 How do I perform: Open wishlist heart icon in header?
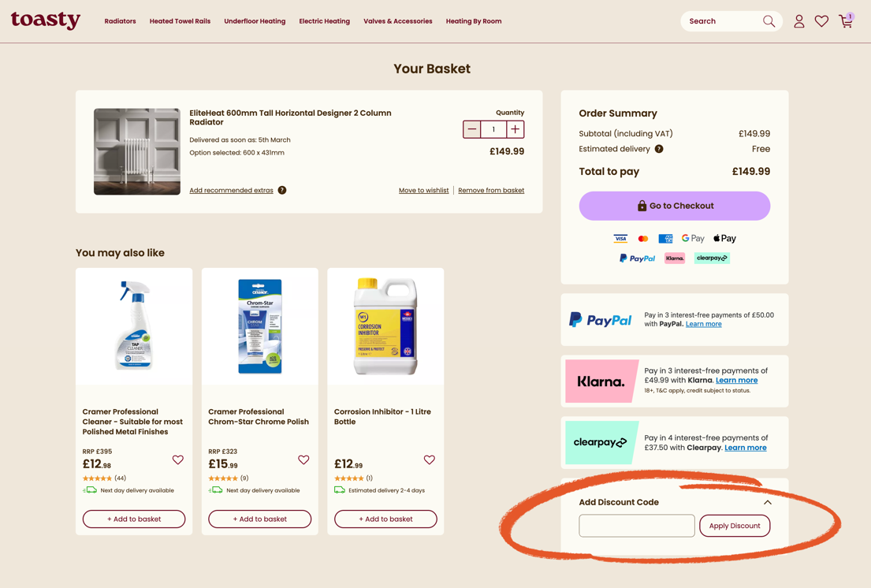[821, 21]
